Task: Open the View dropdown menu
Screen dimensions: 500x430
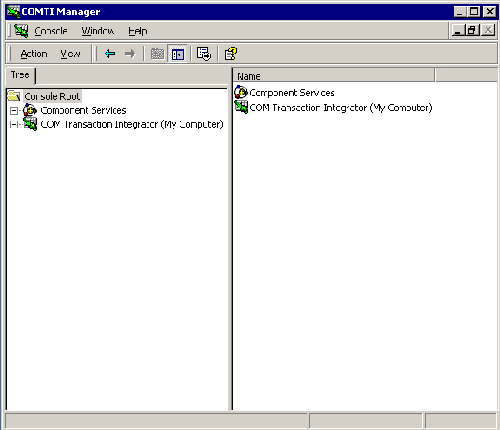Action: 70,54
